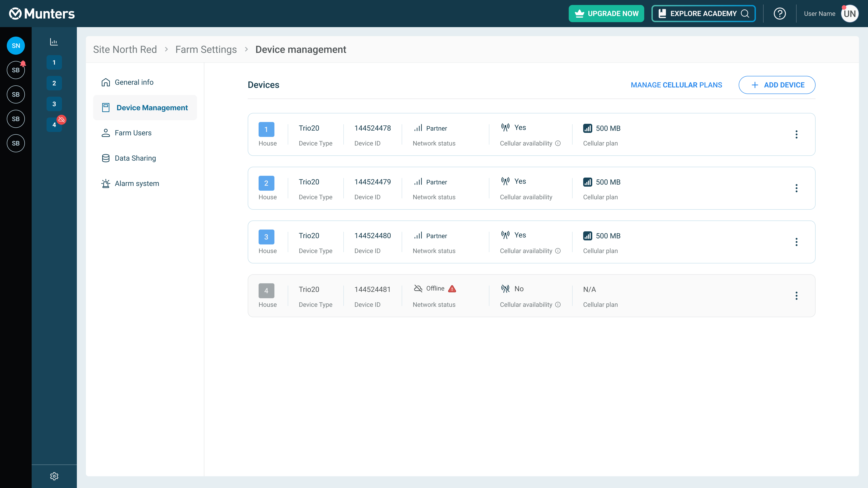Viewport: 868px width, 488px height.
Task: Click the UN user avatar
Action: pyautogui.click(x=849, y=14)
